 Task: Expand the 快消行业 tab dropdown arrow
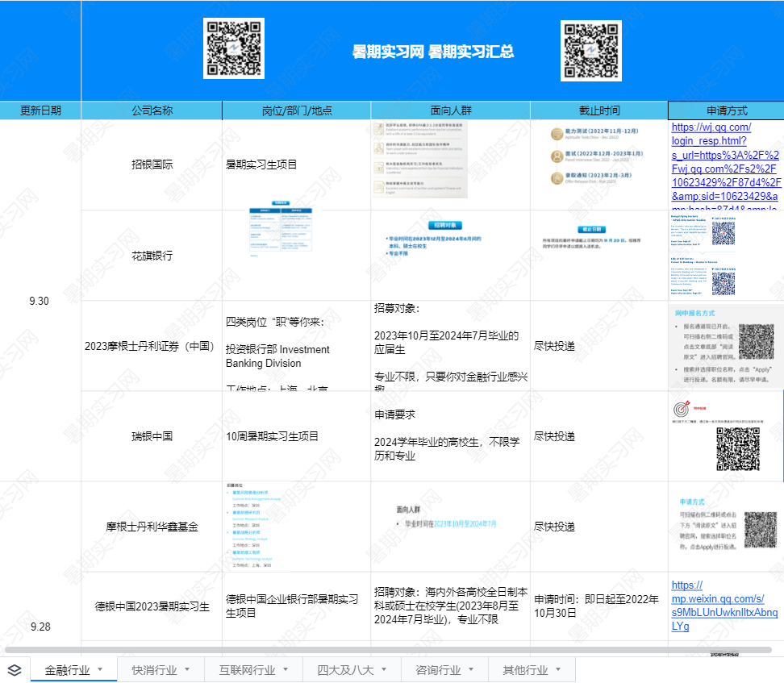(x=187, y=669)
